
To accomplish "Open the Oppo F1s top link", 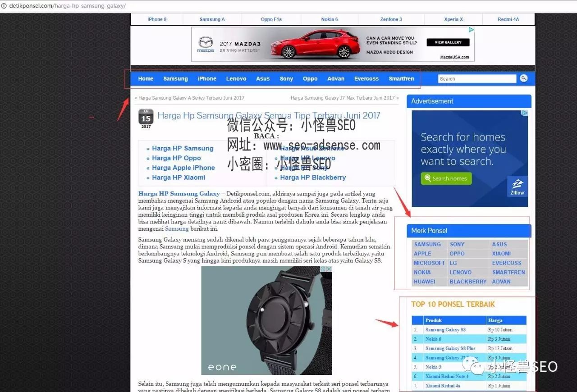I will coord(271,19).
